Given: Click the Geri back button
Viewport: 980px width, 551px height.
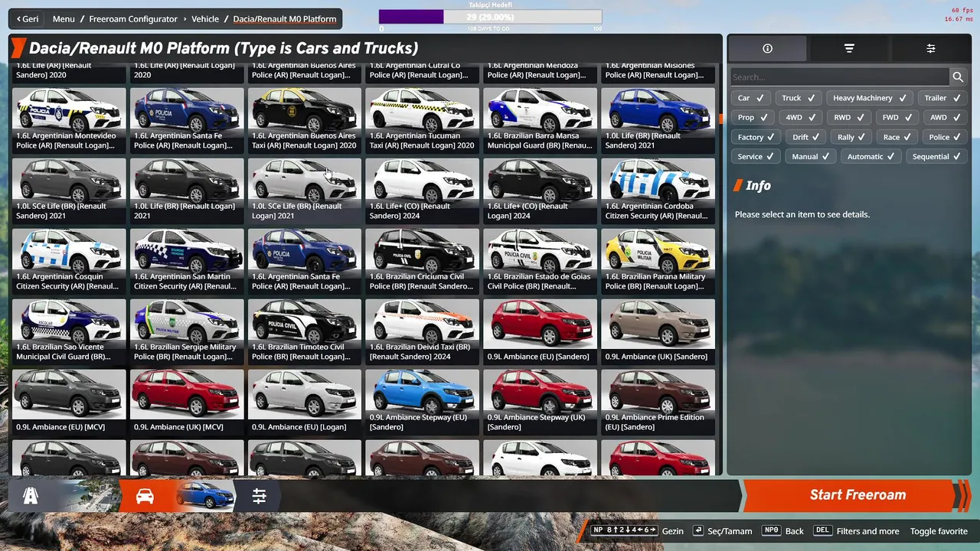Looking at the screenshot, I should point(28,19).
